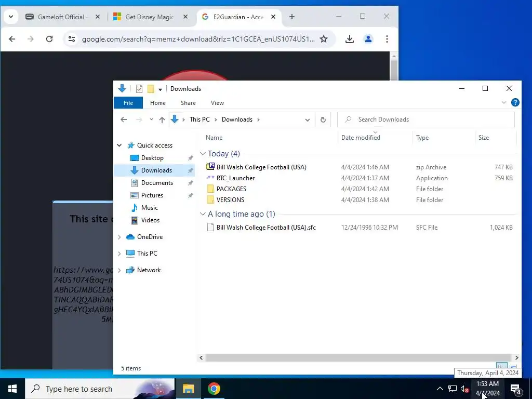
Task: Select Bill Walsh College Football (USA).sfc file
Action: (266, 228)
